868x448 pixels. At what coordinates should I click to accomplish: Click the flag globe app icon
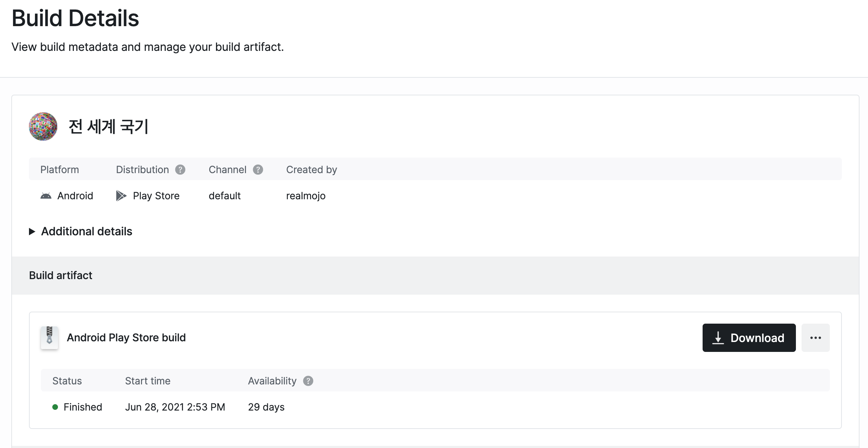[43, 126]
